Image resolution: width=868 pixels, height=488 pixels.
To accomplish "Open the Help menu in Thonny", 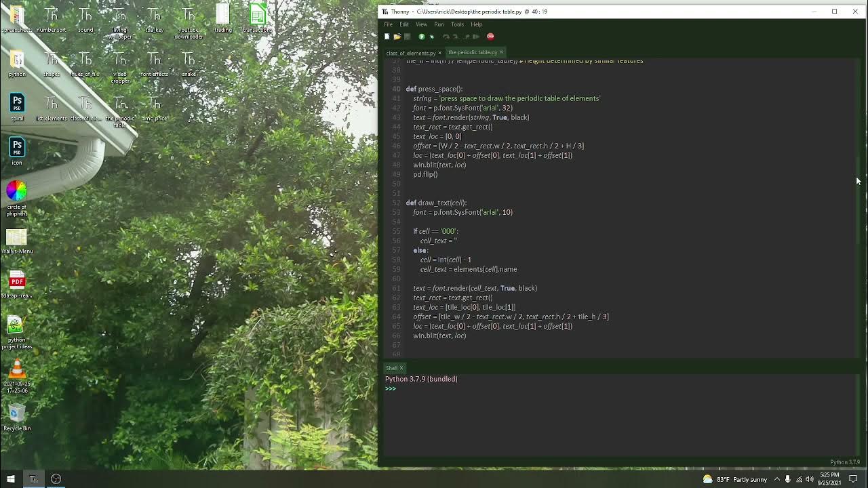I will click(x=477, y=24).
